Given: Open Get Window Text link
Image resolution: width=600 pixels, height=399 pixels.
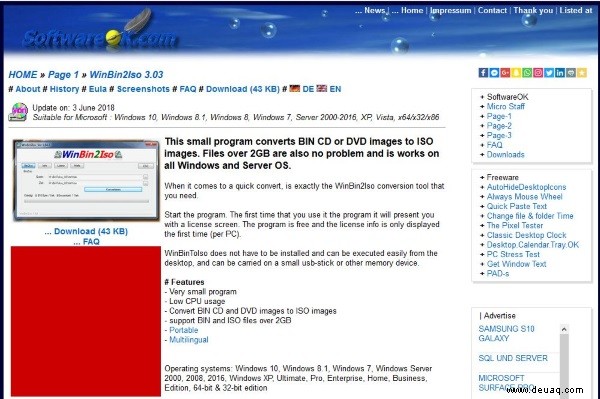Looking at the screenshot, I should click(x=516, y=264).
